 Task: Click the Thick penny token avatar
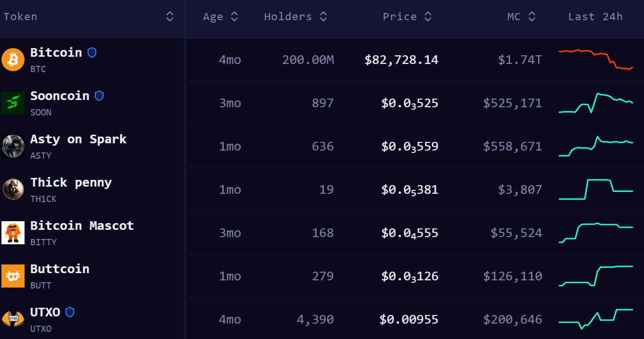[x=13, y=189]
